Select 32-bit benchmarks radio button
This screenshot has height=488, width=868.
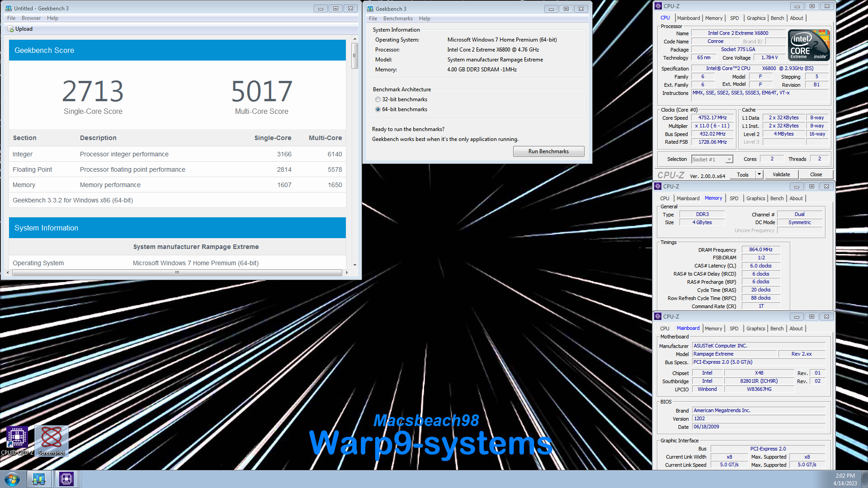pos(378,99)
